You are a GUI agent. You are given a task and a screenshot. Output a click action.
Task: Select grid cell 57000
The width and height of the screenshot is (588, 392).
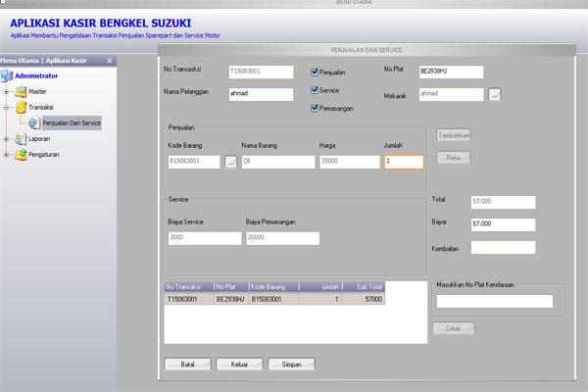pyautogui.click(x=364, y=299)
